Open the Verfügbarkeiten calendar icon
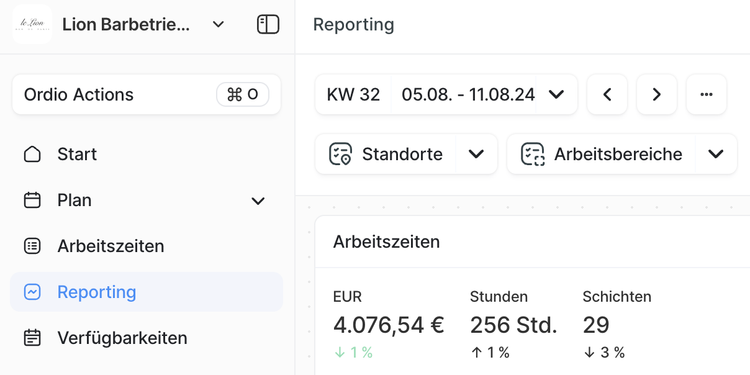The image size is (750, 375). (32, 338)
